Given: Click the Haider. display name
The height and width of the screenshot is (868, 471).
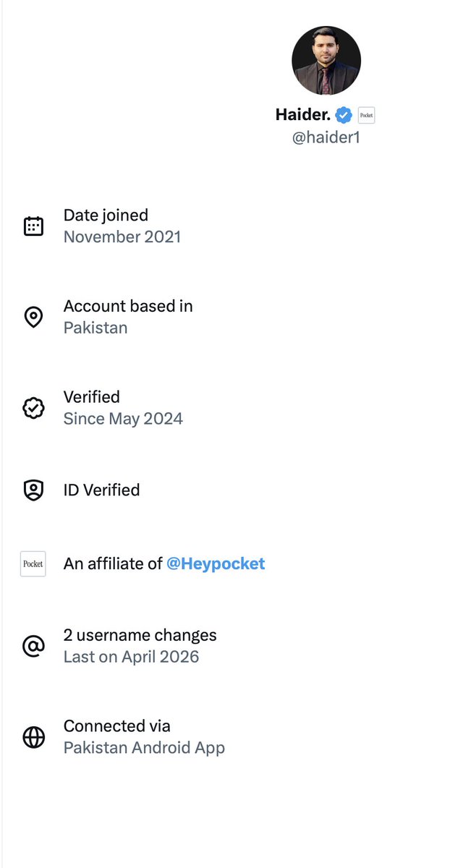Looking at the screenshot, I should (303, 114).
